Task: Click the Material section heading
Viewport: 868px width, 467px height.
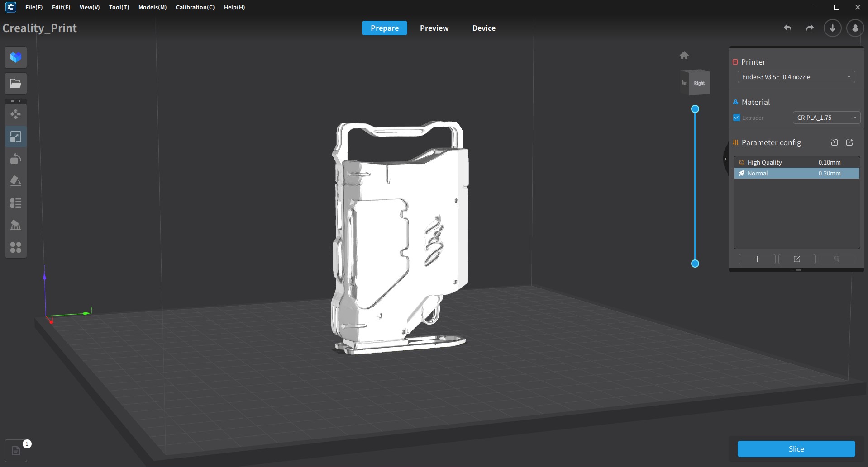Action: pos(756,102)
